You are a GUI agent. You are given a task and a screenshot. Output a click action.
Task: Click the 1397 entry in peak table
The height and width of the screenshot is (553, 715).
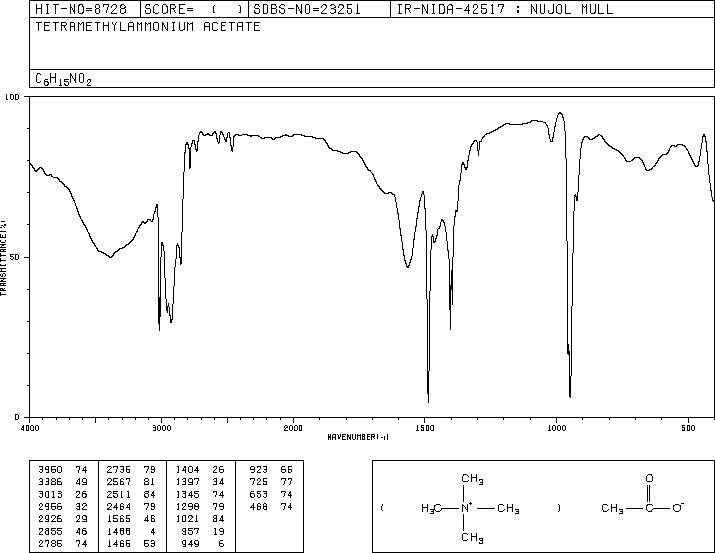[x=187, y=482]
